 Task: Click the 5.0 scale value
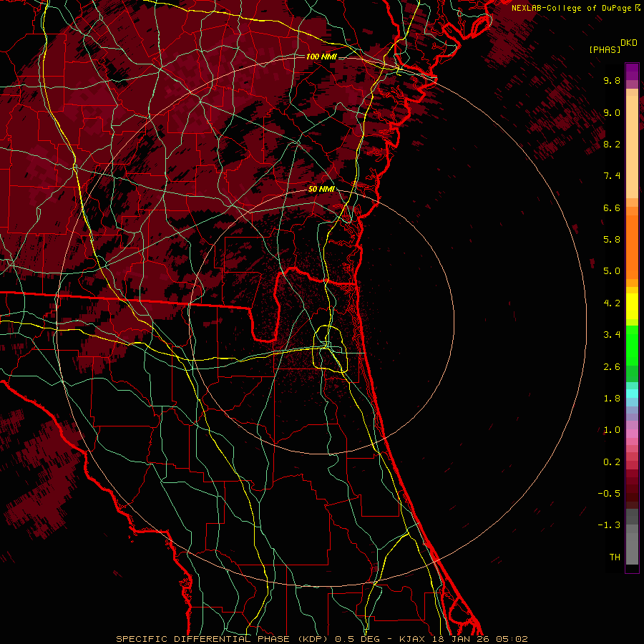(612, 271)
